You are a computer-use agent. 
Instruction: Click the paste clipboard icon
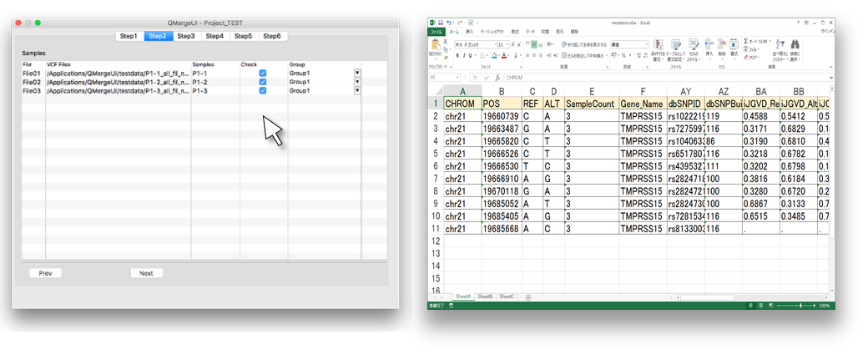436,47
